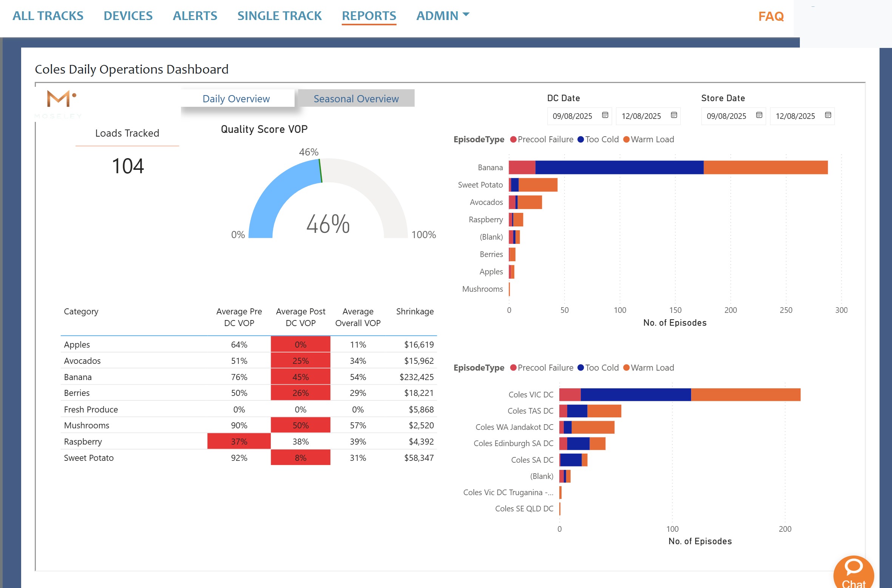Click Coles TAS DC Warm Load segment
The height and width of the screenshot is (588, 892).
(x=604, y=411)
